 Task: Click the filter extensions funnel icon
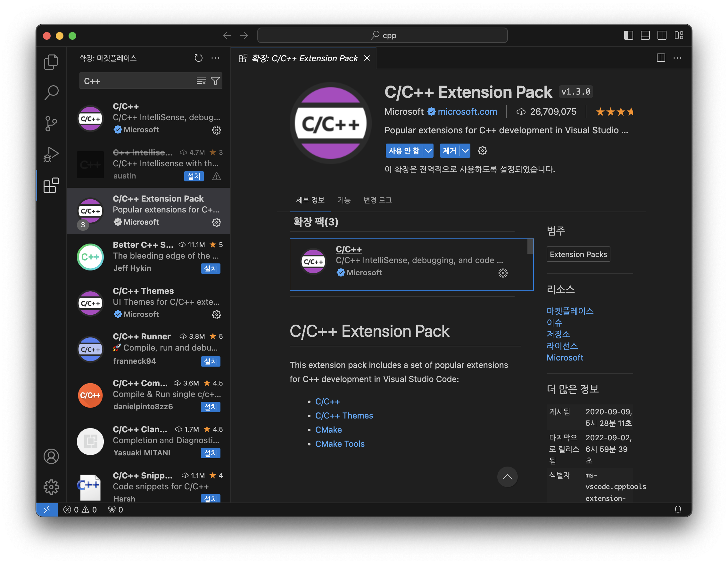(x=215, y=81)
